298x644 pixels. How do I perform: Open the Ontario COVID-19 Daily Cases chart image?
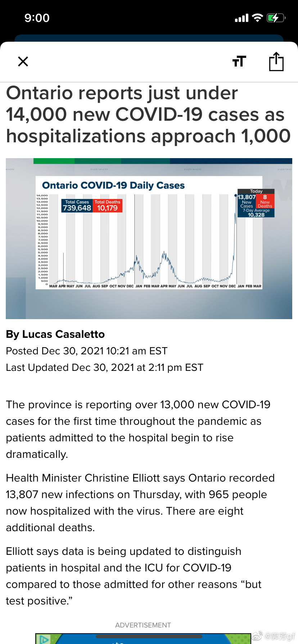coord(149,238)
